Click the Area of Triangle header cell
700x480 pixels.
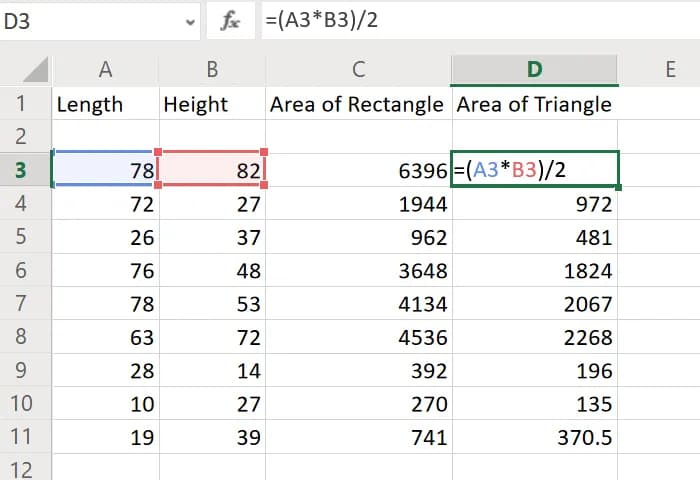(534, 104)
